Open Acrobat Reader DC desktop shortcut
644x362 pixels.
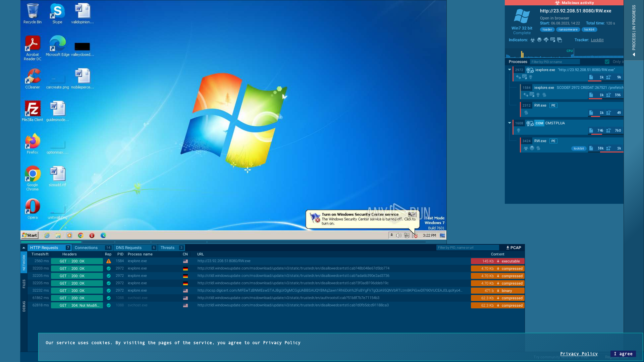coord(33,48)
